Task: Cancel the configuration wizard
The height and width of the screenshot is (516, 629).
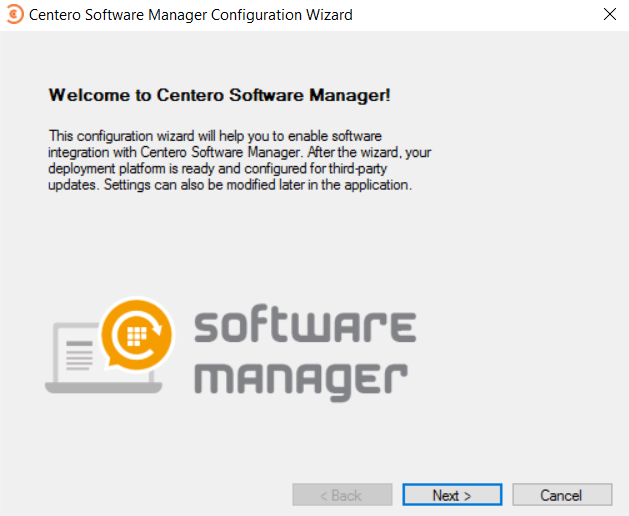Action: tap(562, 495)
